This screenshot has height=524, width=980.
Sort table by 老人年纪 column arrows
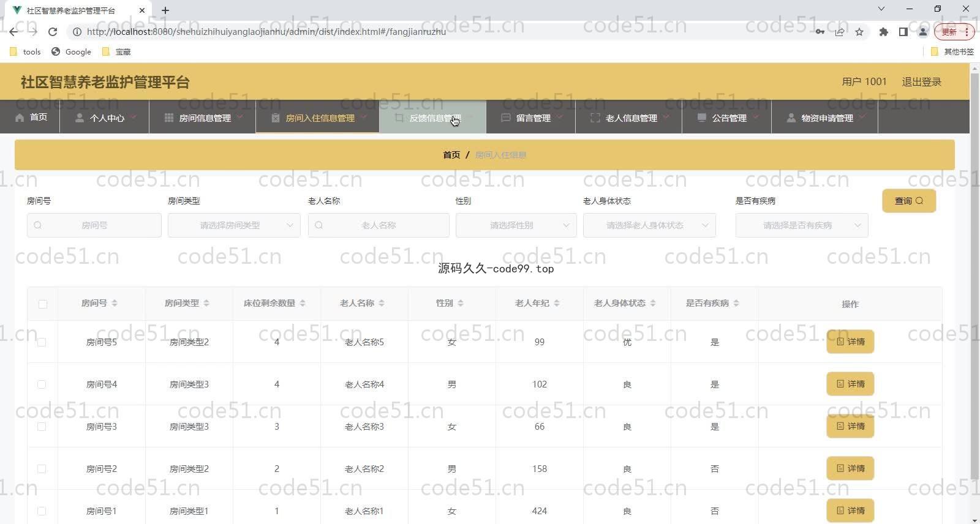click(557, 303)
